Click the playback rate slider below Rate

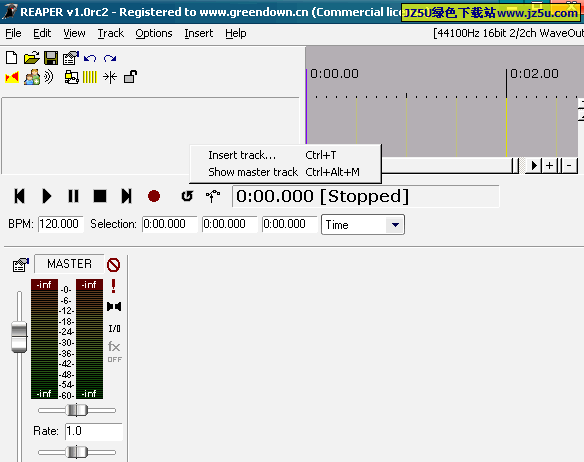[77, 452]
